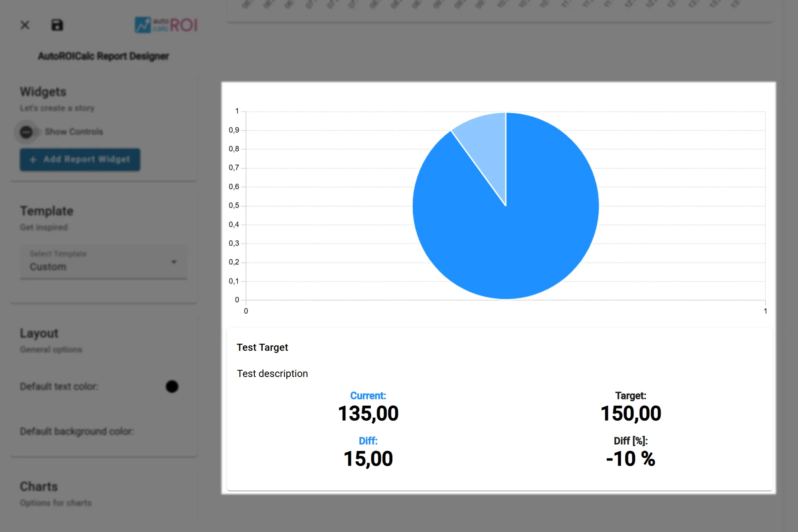Viewport: 798px width, 532px height.
Task: Click the Test Target widget title
Action: point(262,347)
